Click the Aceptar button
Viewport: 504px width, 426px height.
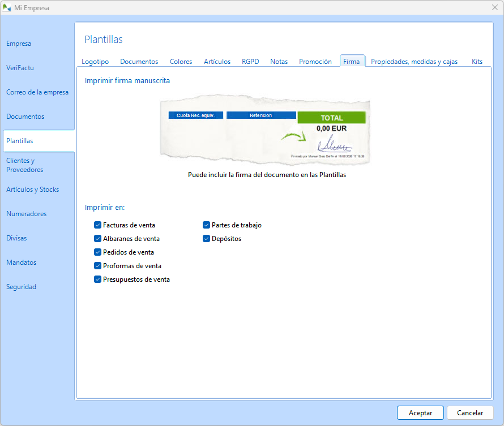point(420,413)
